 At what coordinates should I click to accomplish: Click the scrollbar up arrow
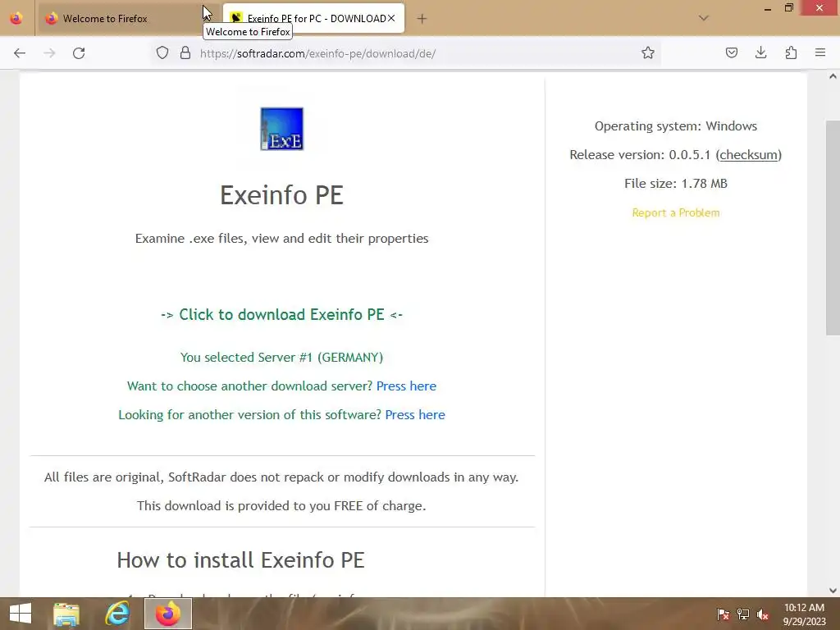click(x=833, y=76)
